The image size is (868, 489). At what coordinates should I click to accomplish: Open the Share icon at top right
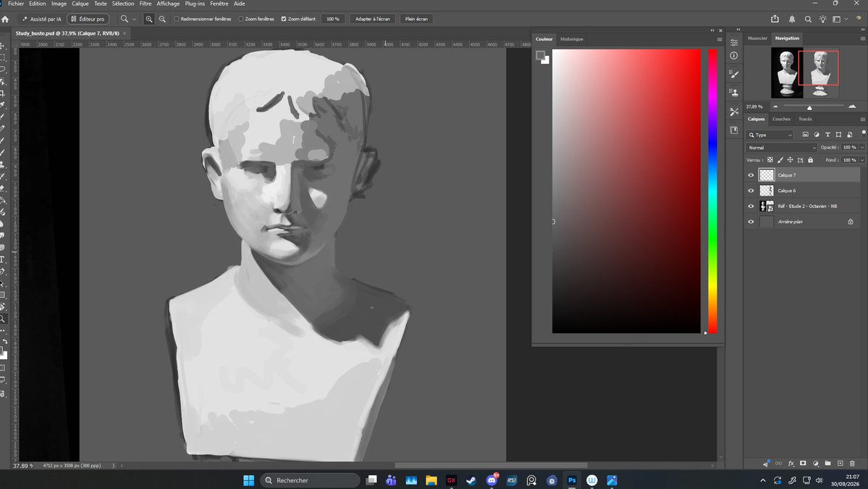pyautogui.click(x=775, y=19)
